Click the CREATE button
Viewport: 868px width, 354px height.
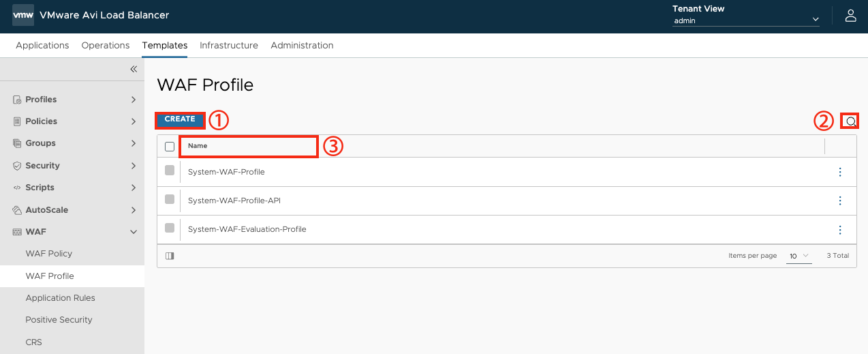180,119
